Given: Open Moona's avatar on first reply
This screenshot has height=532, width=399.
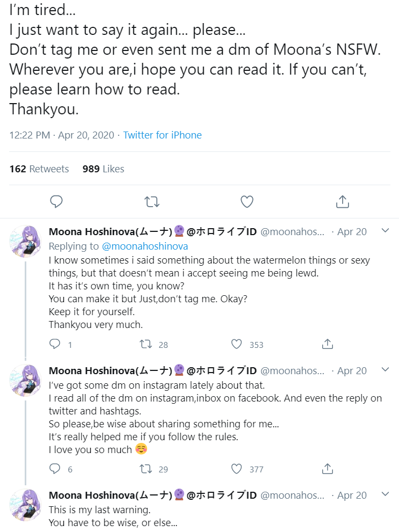Looking at the screenshot, I should tap(25, 241).
